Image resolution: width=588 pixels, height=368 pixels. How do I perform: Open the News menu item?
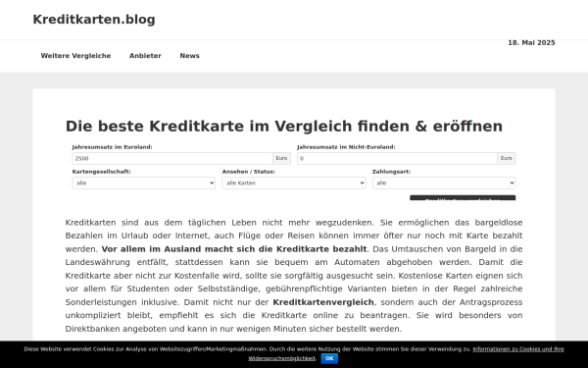pyautogui.click(x=189, y=56)
